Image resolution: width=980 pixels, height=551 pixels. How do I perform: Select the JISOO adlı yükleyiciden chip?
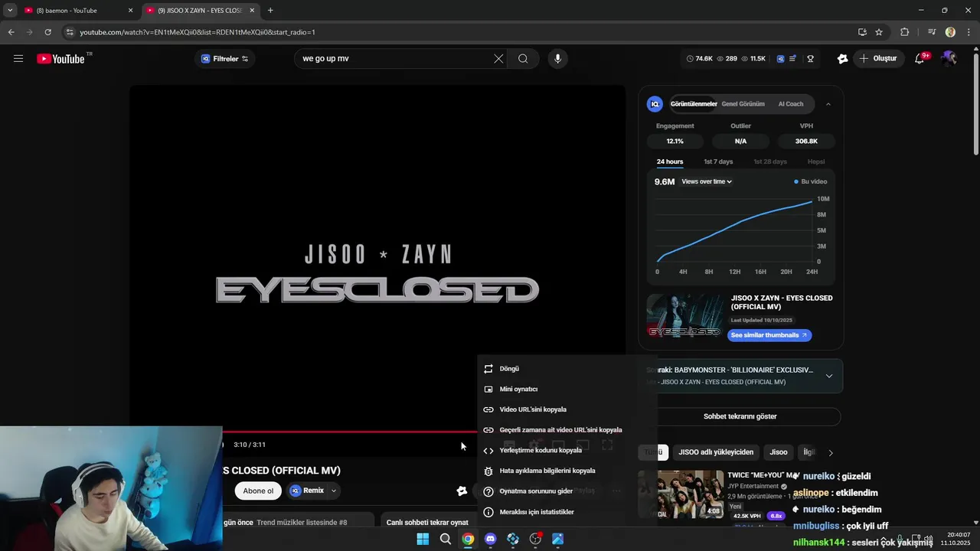pos(716,452)
